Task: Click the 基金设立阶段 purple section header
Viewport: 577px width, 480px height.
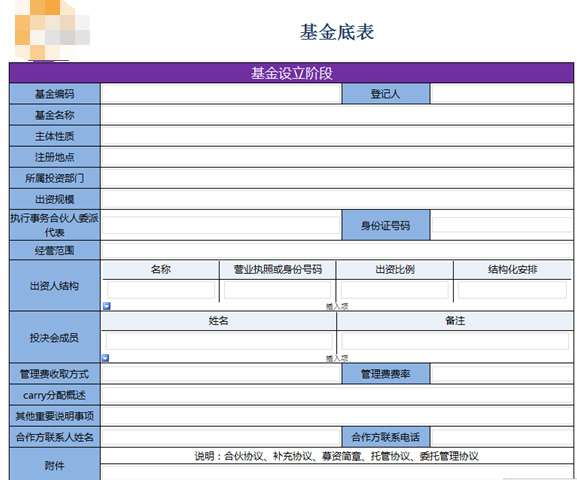Action: pos(291,73)
